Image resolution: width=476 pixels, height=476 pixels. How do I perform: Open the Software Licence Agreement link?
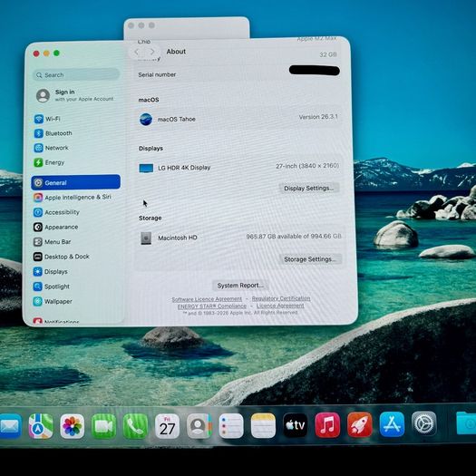tap(207, 299)
